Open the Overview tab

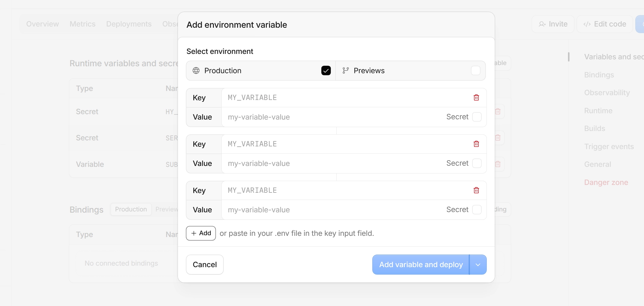click(x=43, y=24)
